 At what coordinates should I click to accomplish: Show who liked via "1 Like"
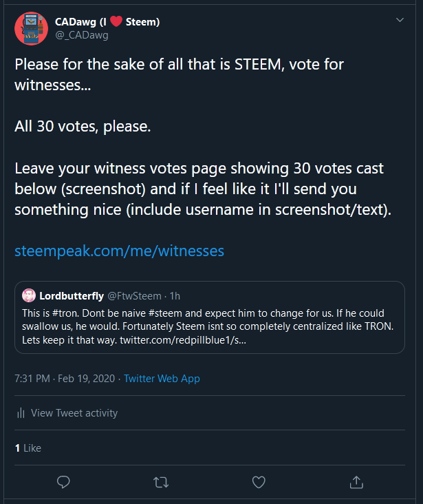28,448
